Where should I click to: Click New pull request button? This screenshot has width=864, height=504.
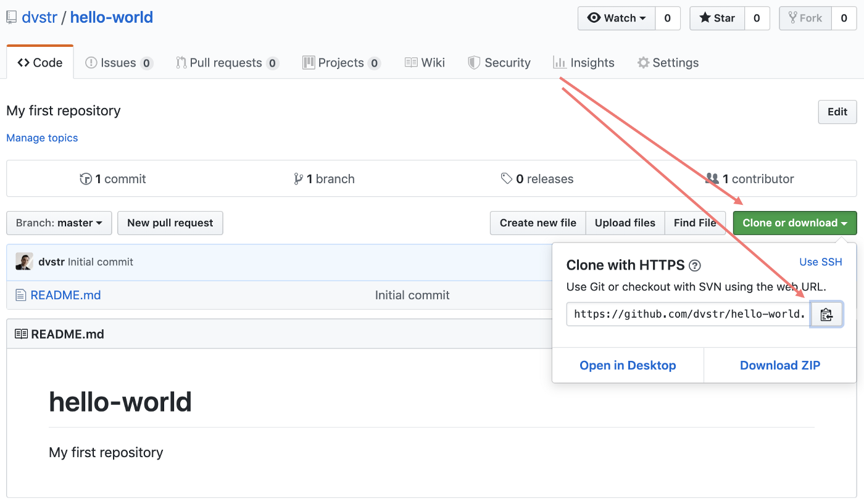coord(170,223)
